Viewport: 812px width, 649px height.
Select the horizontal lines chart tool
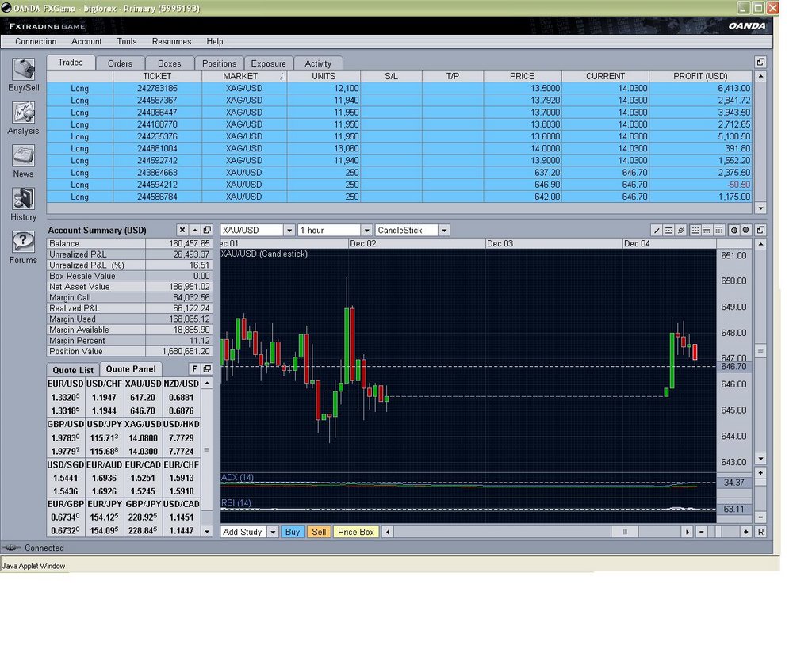tap(668, 231)
